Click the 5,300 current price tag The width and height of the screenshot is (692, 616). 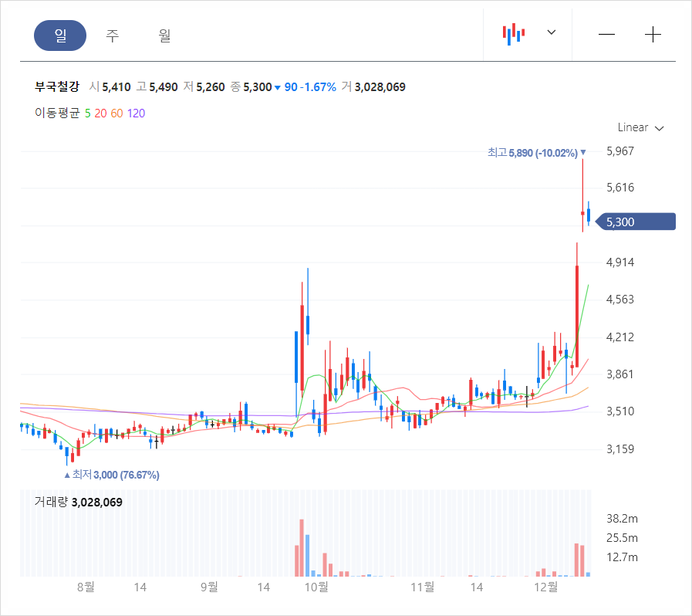(x=636, y=222)
